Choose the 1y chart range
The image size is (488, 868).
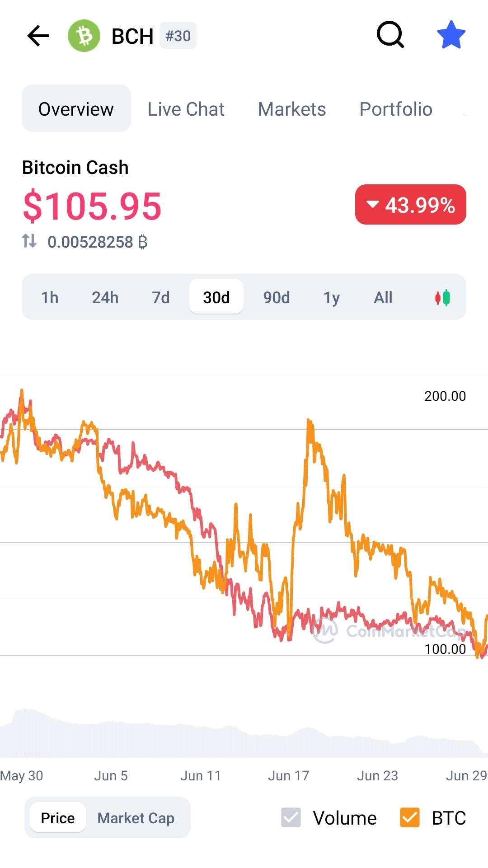(x=332, y=297)
